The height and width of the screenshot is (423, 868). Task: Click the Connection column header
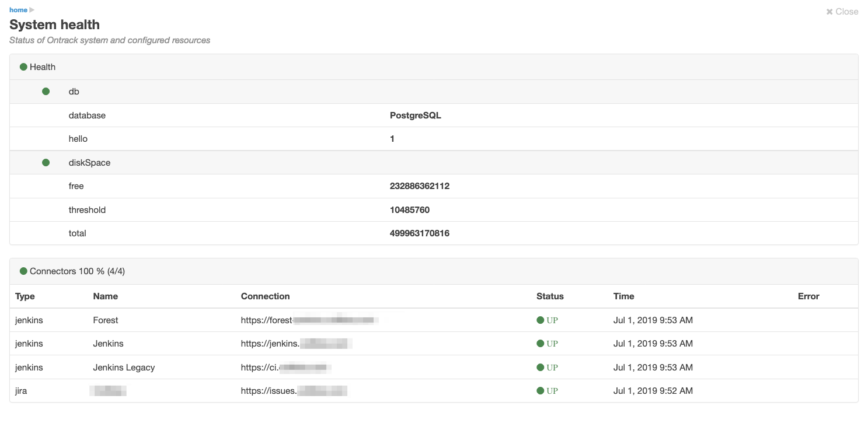[265, 296]
